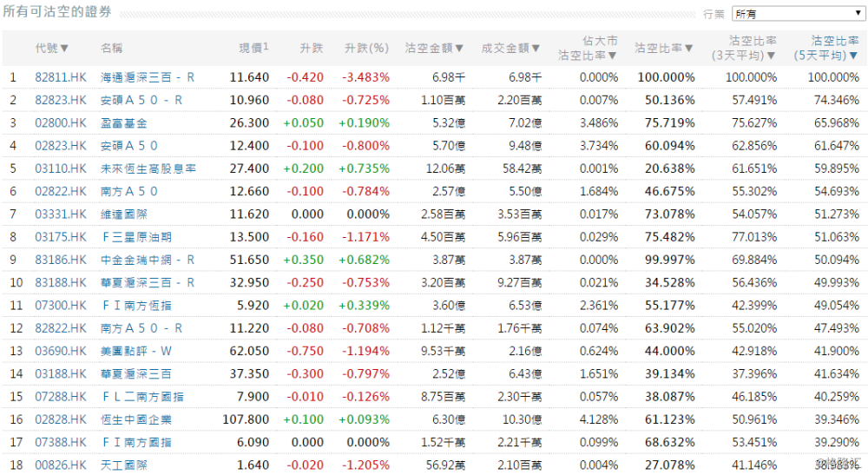The image size is (868, 475).
Task: Open stock code 07300.HK
Action: tap(61, 306)
